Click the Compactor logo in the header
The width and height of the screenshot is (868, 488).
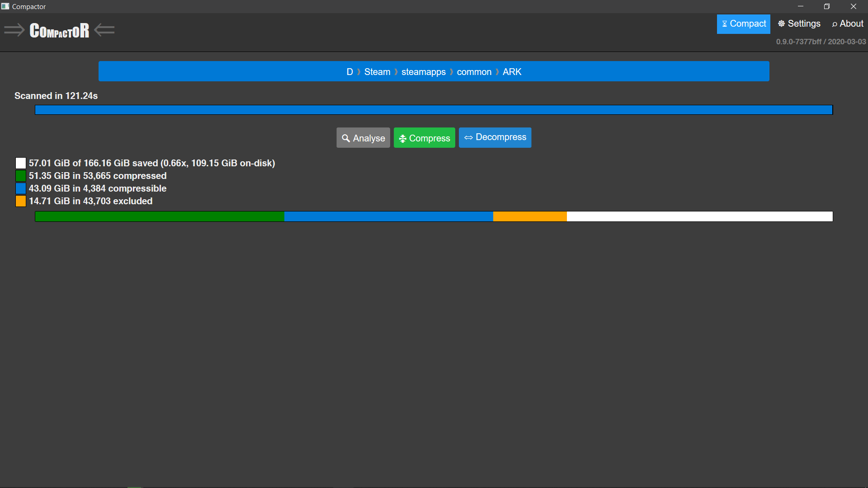59,31
